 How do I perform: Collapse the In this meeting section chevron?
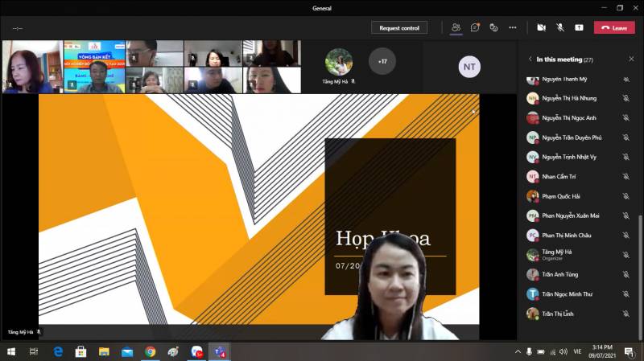530,59
